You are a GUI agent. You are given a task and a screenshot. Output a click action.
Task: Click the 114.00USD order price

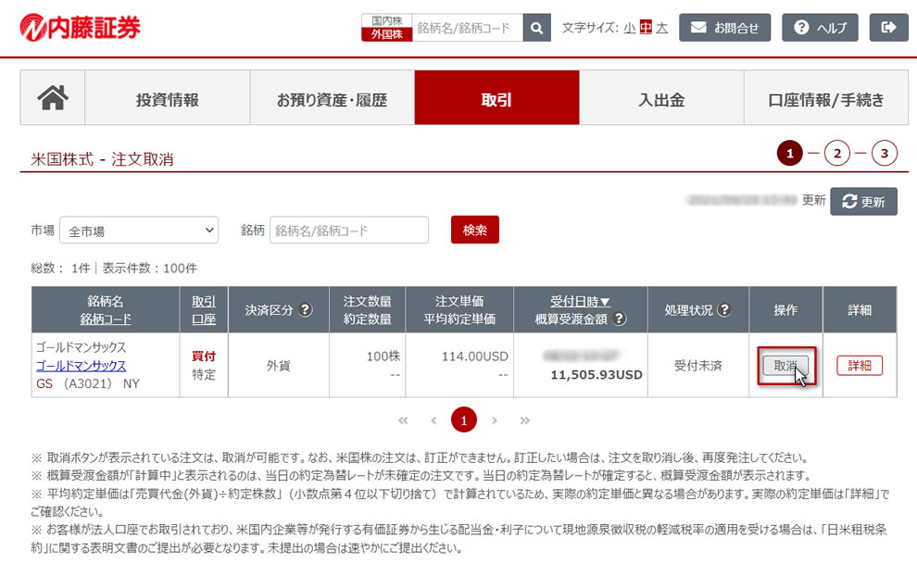(475, 356)
